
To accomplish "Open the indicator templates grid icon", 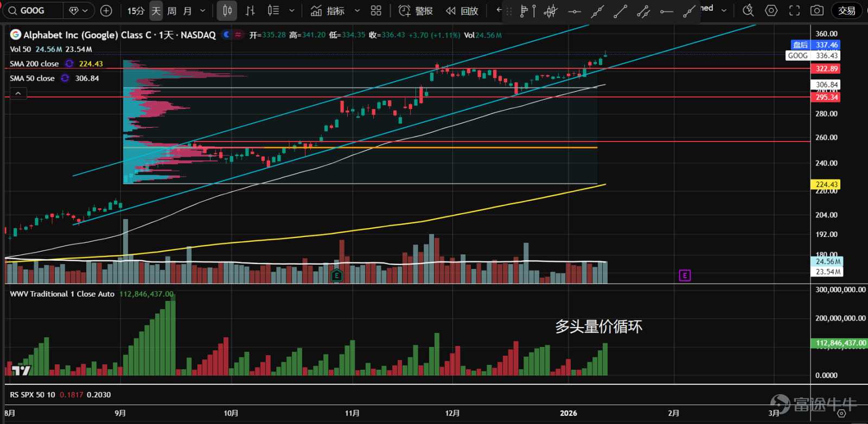I will click(376, 10).
